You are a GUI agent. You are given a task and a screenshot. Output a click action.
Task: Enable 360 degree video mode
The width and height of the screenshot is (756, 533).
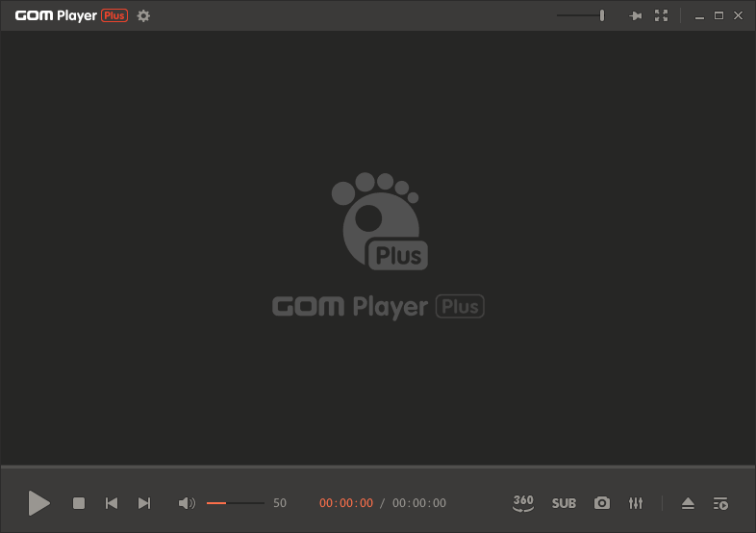(x=523, y=503)
